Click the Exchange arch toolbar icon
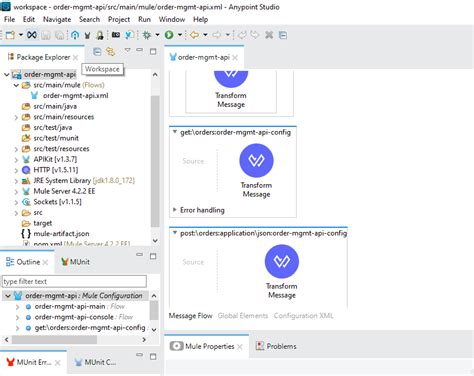Image resolution: width=474 pixels, height=376 pixels. 75,35
